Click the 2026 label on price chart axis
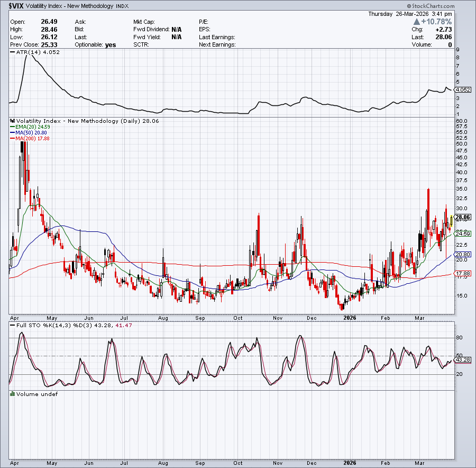 tap(350, 318)
